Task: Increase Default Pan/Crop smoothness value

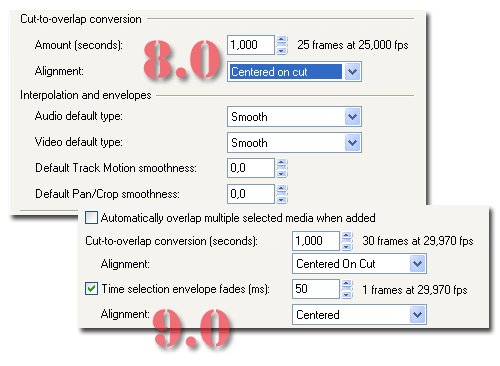Action: pos(282,189)
